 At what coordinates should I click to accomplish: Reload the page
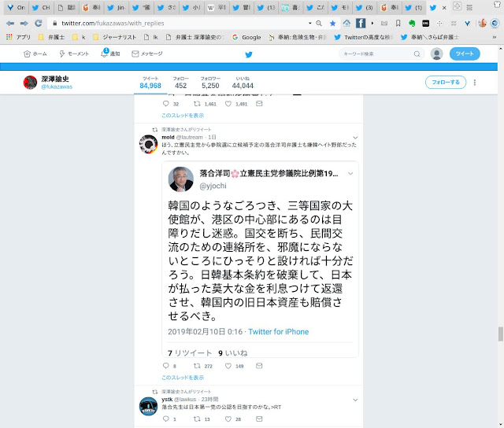39,23
